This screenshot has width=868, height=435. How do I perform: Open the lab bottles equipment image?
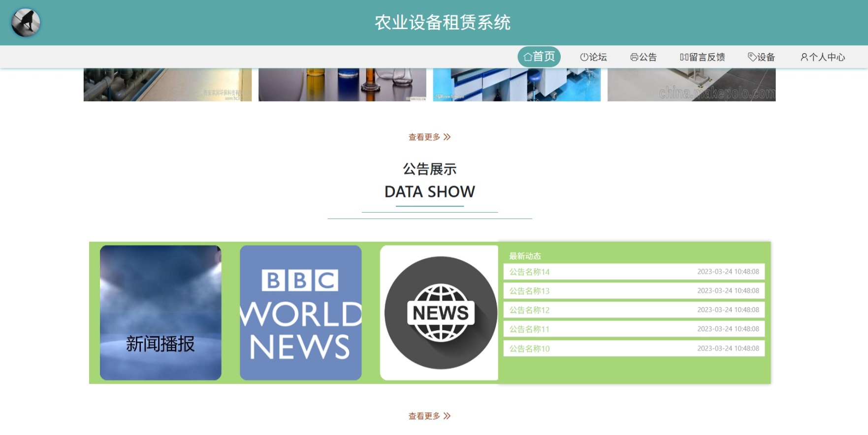[342, 85]
